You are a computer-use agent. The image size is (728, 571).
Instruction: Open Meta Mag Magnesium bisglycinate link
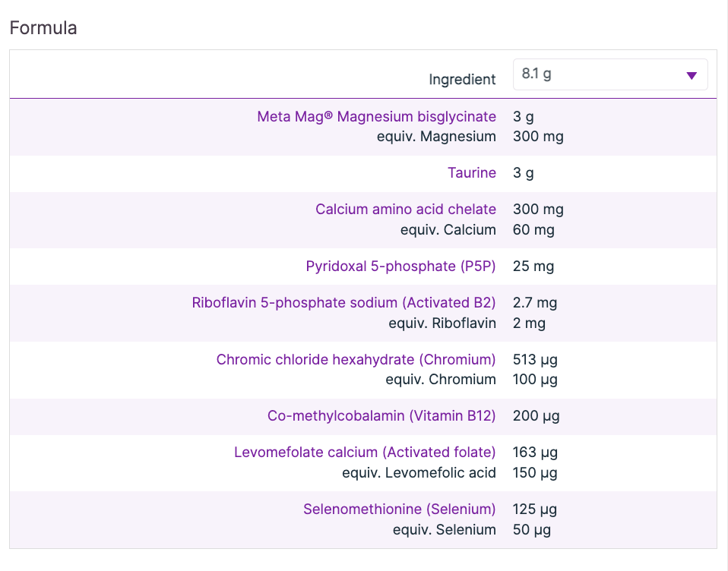coord(376,117)
